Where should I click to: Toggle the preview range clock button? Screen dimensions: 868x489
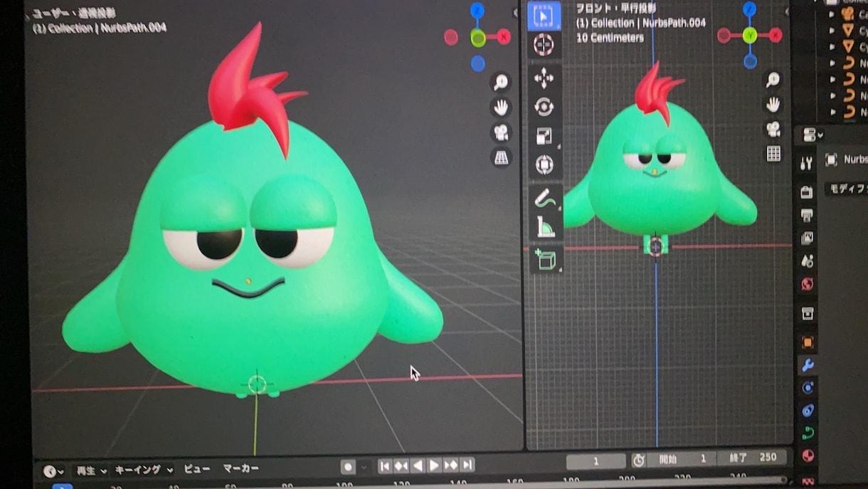(639, 460)
